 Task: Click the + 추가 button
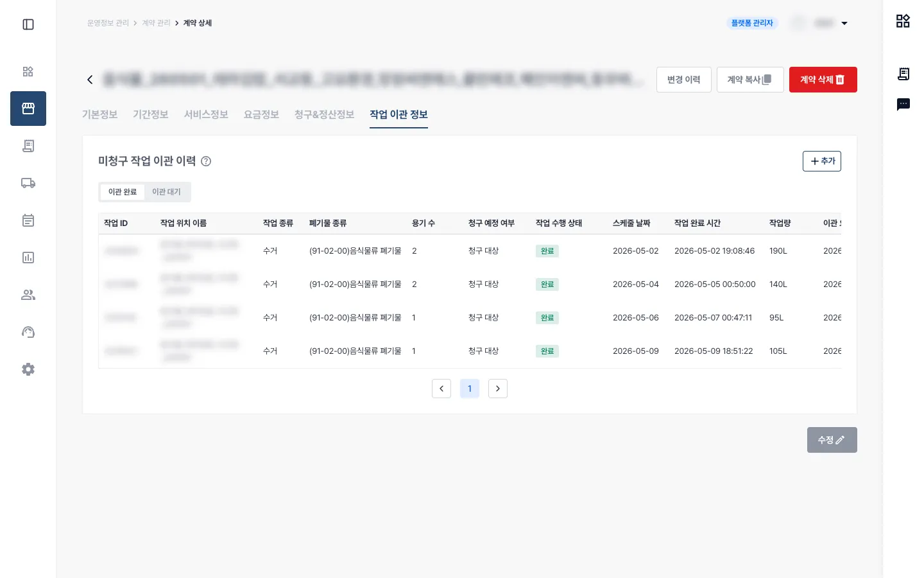click(822, 161)
